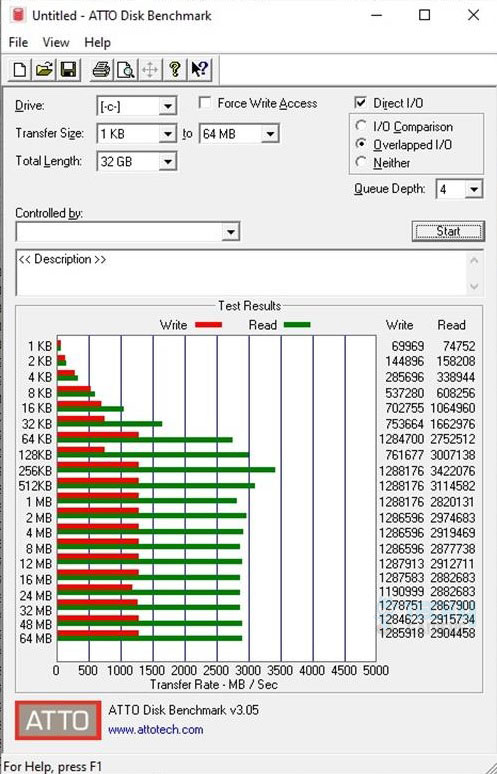Visit the www.attotech.com link

[155, 730]
